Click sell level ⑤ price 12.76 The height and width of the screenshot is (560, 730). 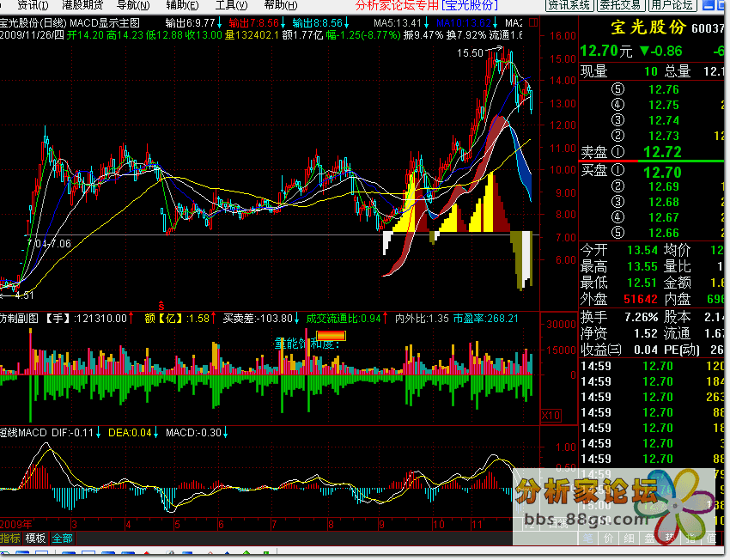click(x=664, y=89)
